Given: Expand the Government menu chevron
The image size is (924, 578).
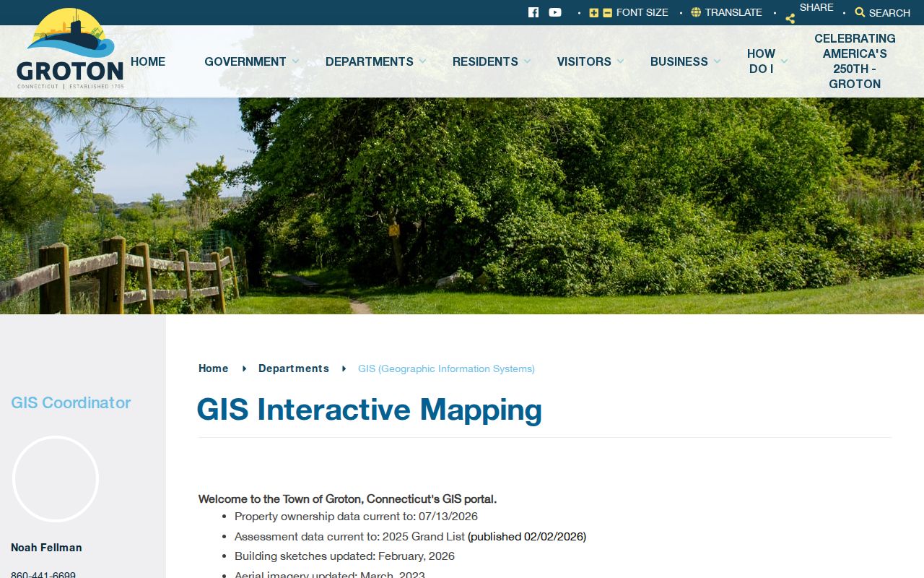Looking at the screenshot, I should click(295, 61).
